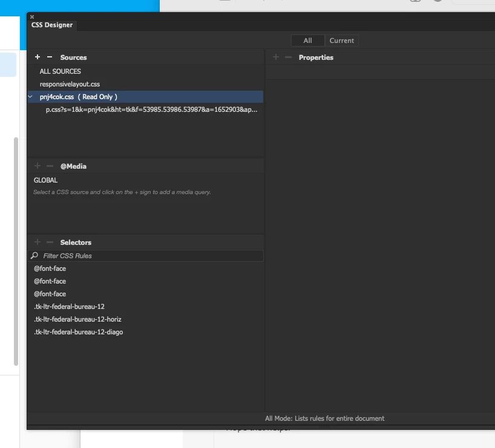
Task: Click the search icon in Filter CSS Rules
Action: (x=34, y=256)
